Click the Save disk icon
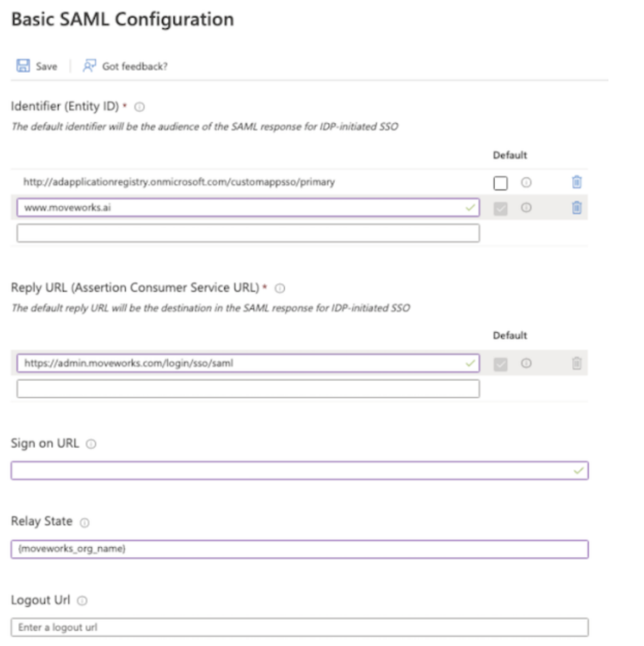The width and height of the screenshot is (644, 646). point(23,66)
